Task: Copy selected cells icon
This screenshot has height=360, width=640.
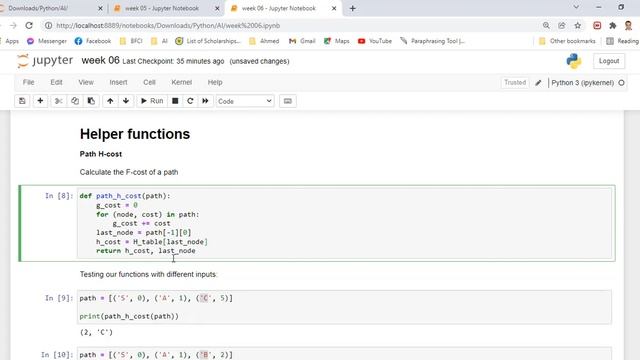Action: 75,101
